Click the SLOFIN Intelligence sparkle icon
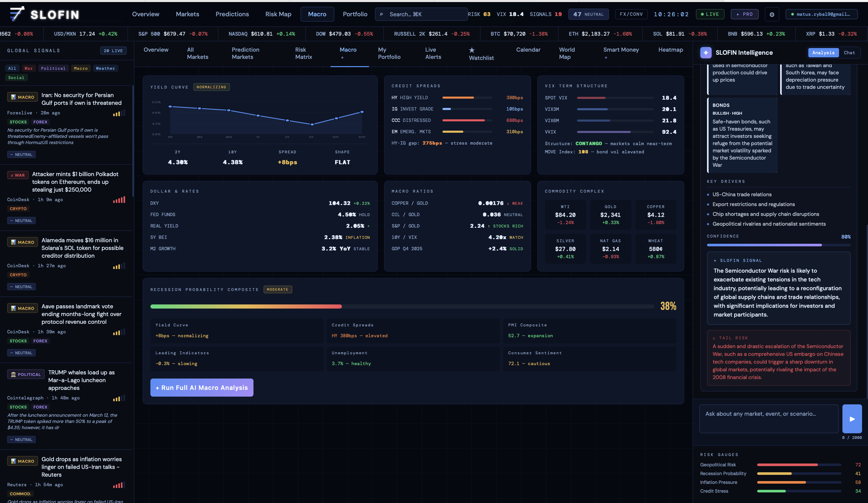This screenshot has height=503, width=868. click(x=706, y=53)
